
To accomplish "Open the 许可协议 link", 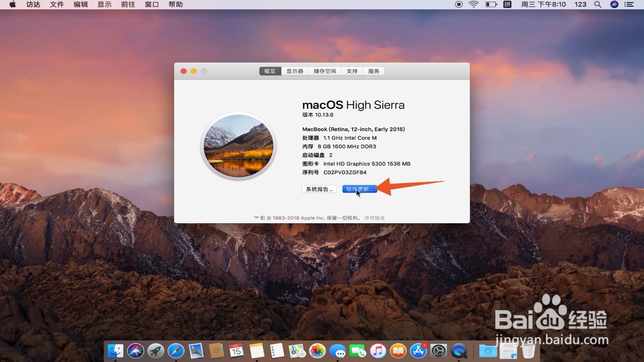I will click(x=375, y=218).
